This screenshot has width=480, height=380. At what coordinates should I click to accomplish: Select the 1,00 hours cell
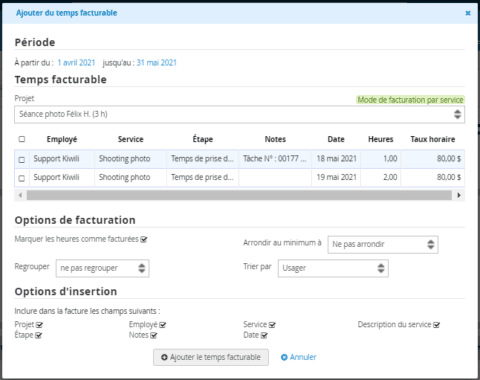381,159
